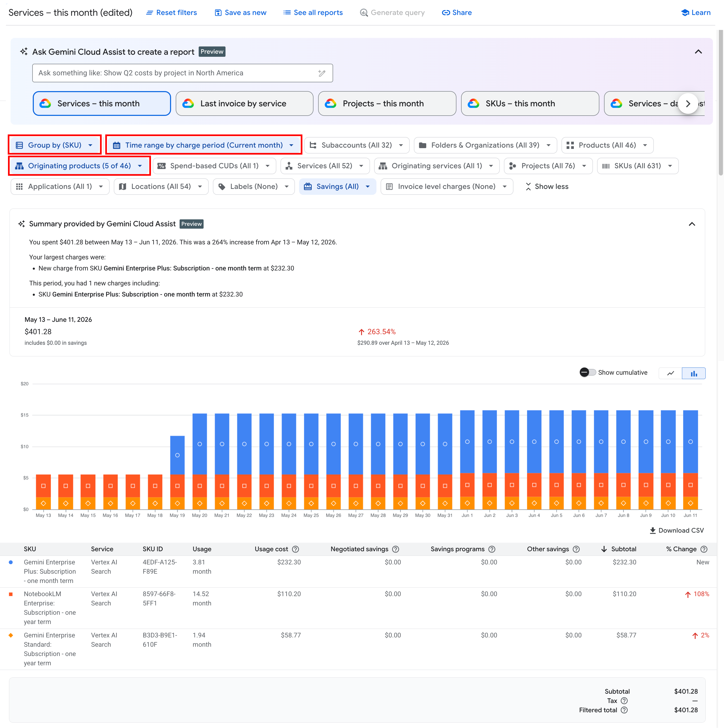Screen dimensions: 724x728
Task: Select the Services – this month preset
Action: (102, 103)
